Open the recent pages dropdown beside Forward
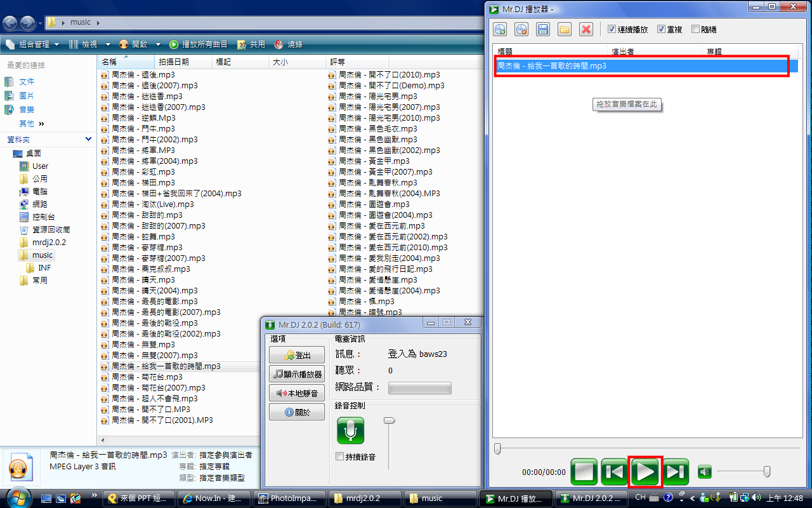 click(x=40, y=23)
